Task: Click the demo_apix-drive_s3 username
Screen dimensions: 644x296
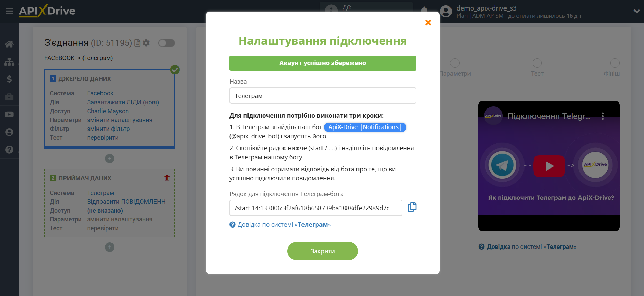Action: [486, 8]
